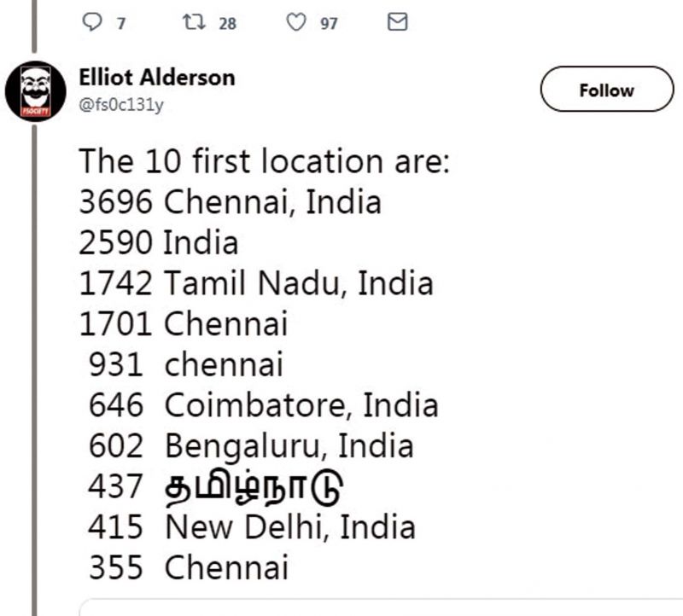
Task: Click the '2590 India' line
Action: click(159, 243)
